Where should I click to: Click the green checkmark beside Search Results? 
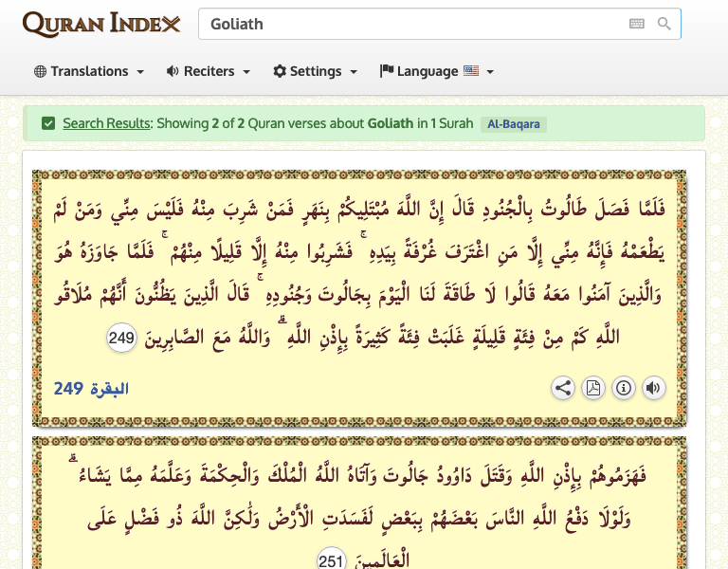[48, 123]
